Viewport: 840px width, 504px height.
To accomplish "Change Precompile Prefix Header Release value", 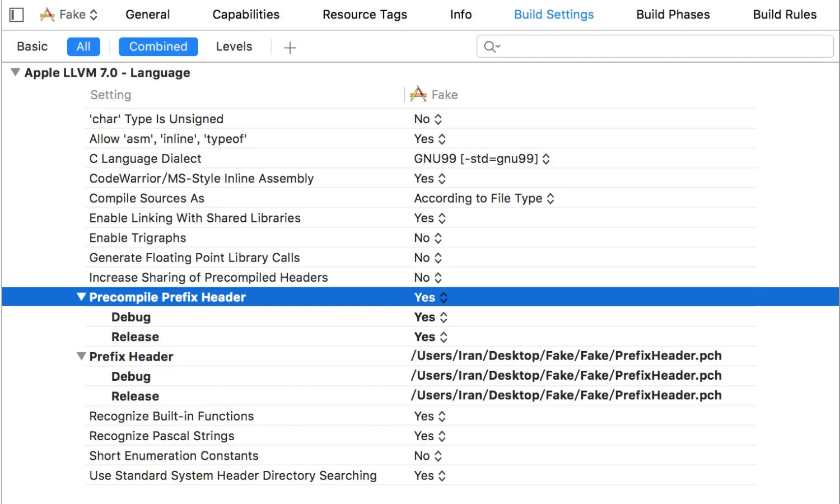I will pos(431,337).
